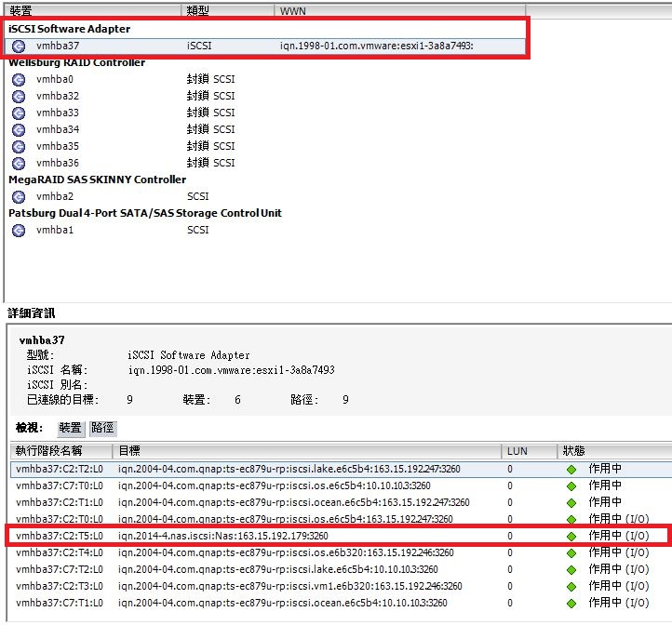672x625 pixels.
Task: Select the vmhba33 adapter row
Action: (58, 113)
